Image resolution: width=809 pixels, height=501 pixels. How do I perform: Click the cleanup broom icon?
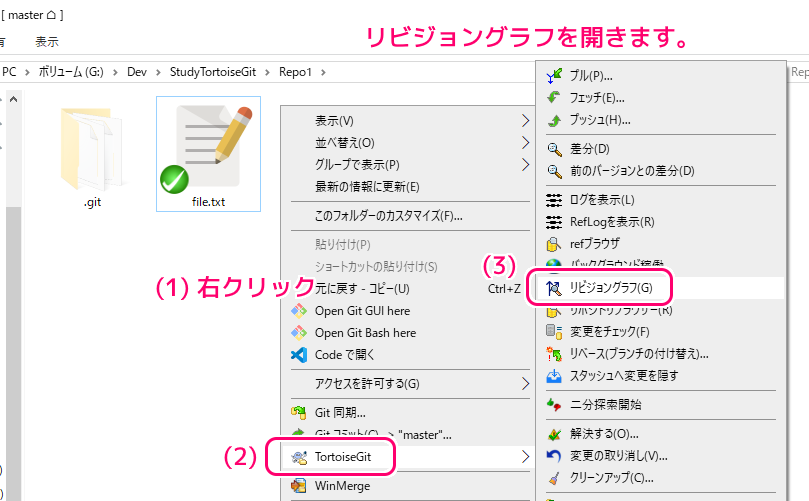pos(554,478)
